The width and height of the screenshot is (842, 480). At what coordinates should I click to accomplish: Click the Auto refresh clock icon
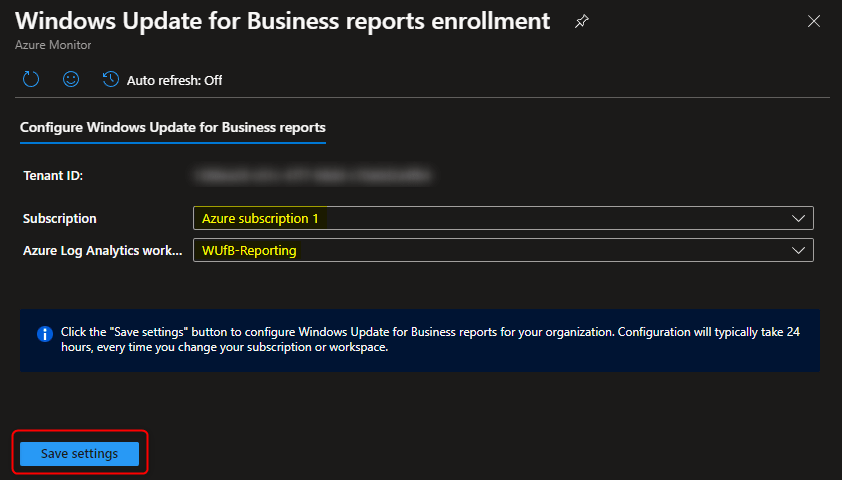pyautogui.click(x=111, y=79)
